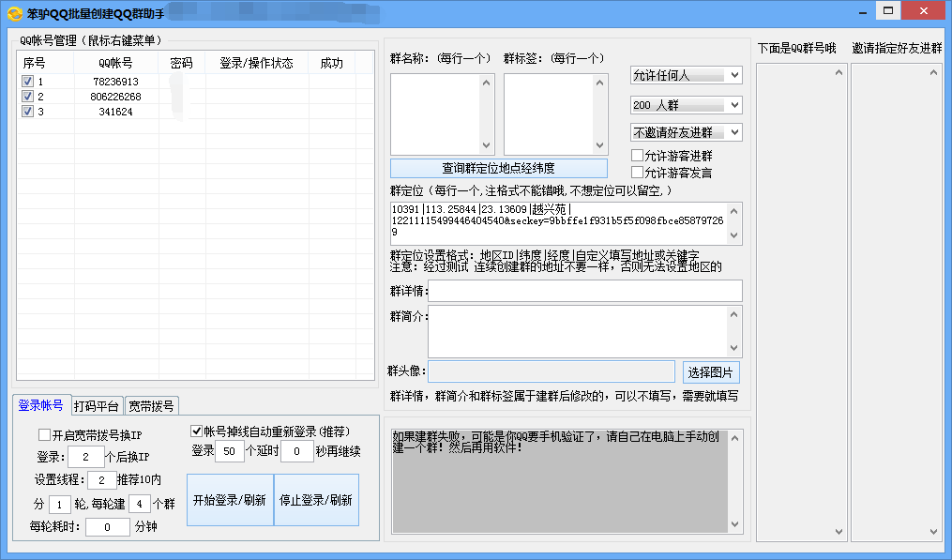Click the 序号 column header

click(x=46, y=63)
